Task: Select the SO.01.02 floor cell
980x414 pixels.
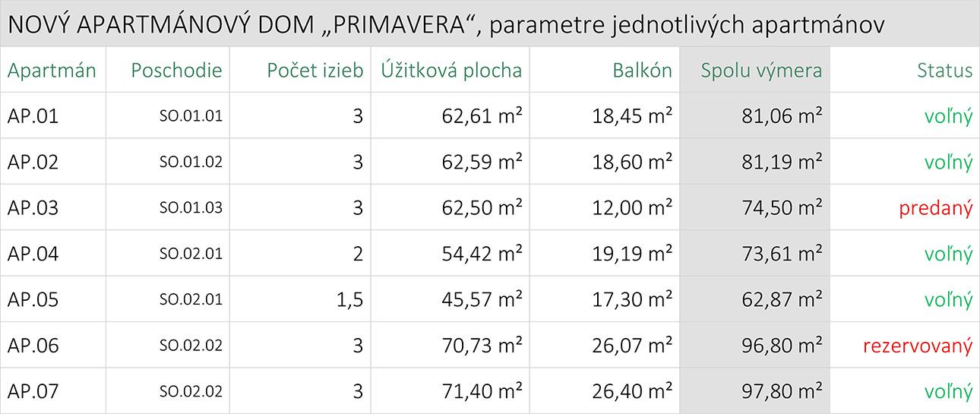Action: [191, 163]
